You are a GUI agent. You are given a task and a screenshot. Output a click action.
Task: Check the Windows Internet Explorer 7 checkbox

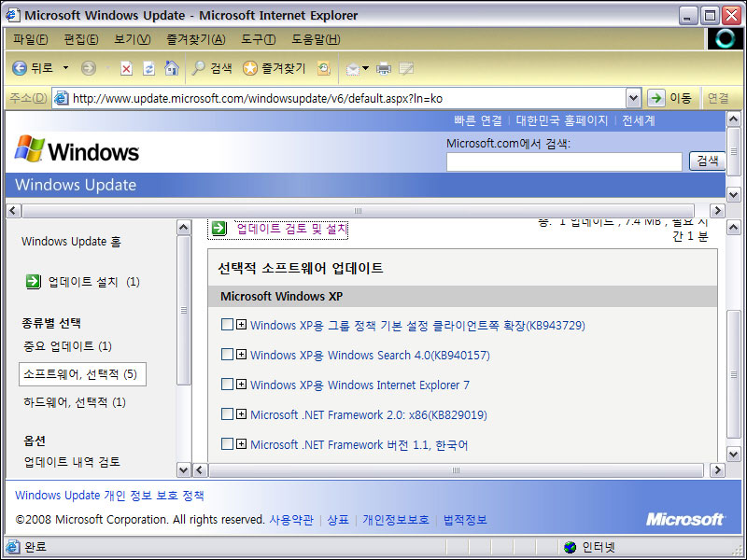227,385
